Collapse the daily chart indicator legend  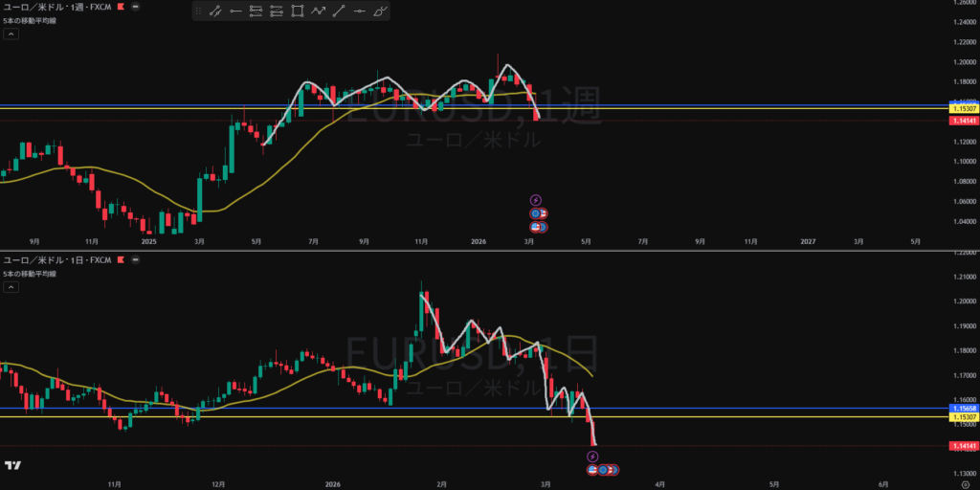pyautogui.click(x=11, y=287)
